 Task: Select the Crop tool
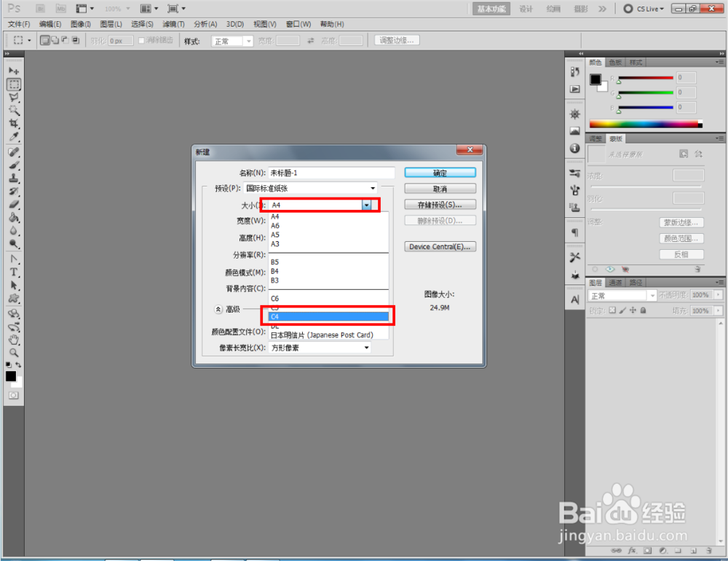14,123
